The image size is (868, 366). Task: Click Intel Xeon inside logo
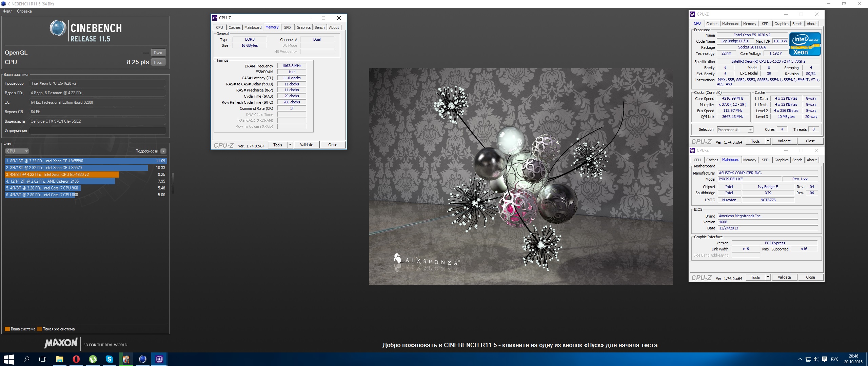click(805, 44)
